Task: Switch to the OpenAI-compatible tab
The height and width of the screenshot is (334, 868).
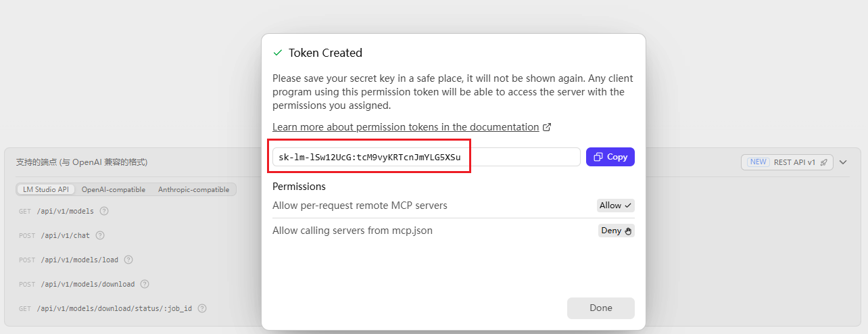Action: 114,190
